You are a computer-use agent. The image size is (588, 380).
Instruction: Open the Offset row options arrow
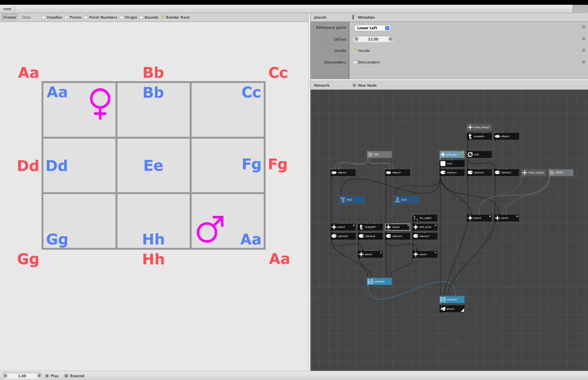tap(583, 39)
